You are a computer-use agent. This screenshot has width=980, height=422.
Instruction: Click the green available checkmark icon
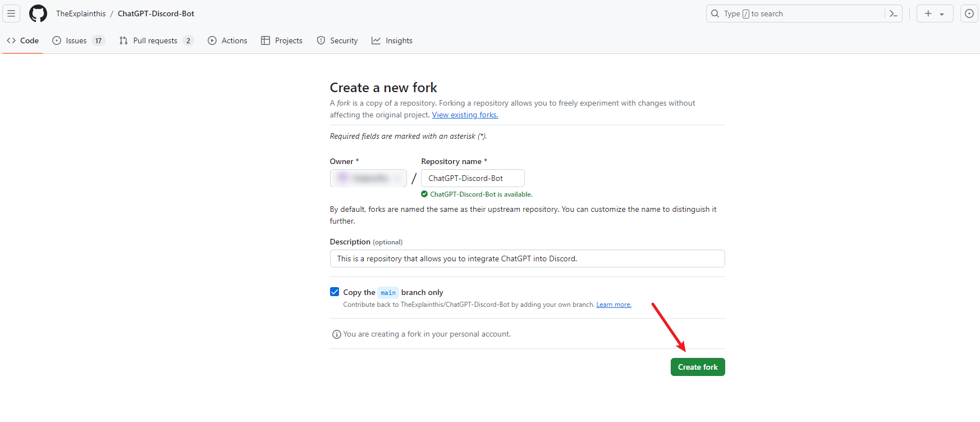(424, 194)
